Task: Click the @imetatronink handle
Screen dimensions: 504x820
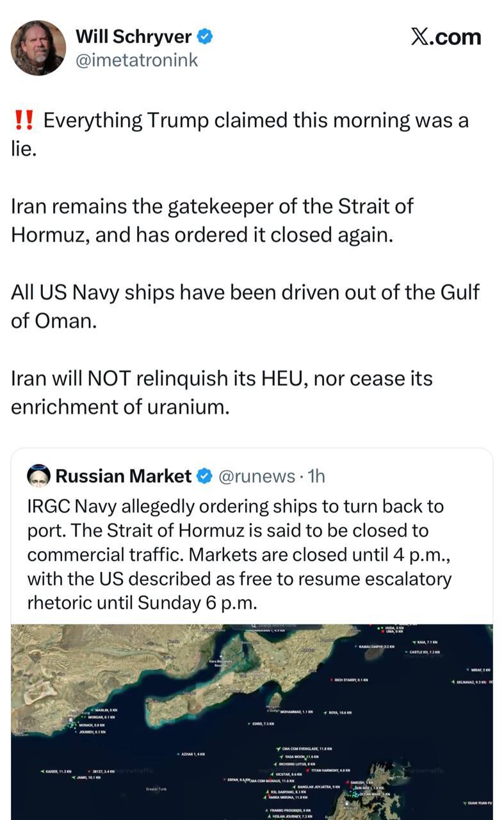Action: tap(136, 60)
